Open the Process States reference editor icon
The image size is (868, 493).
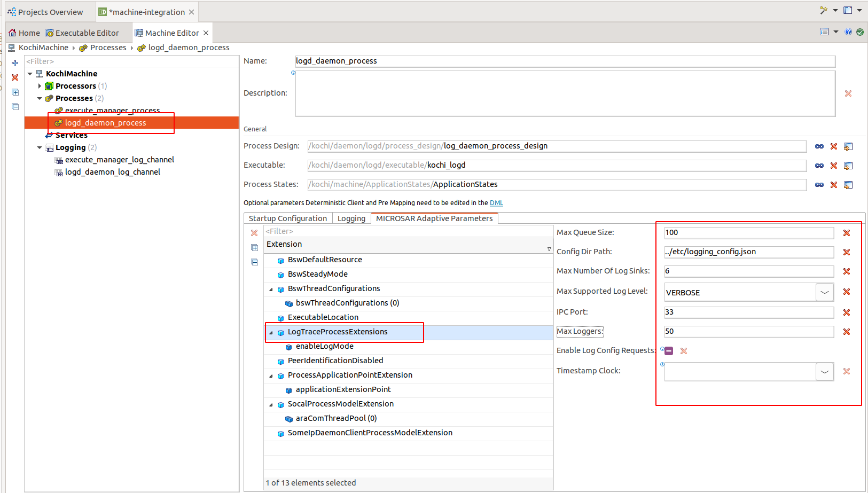(x=848, y=185)
